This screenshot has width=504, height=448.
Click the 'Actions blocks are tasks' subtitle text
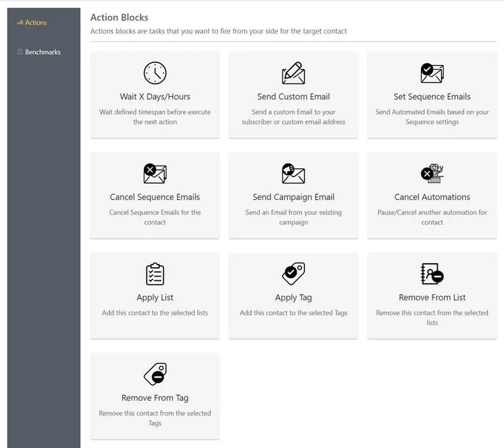pyautogui.click(x=219, y=31)
